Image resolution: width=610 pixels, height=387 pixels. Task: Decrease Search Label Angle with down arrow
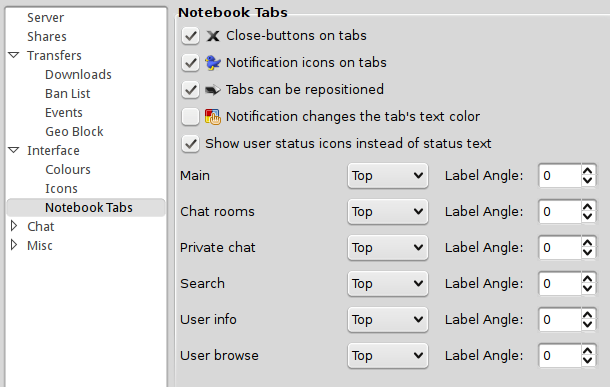[x=588, y=289]
